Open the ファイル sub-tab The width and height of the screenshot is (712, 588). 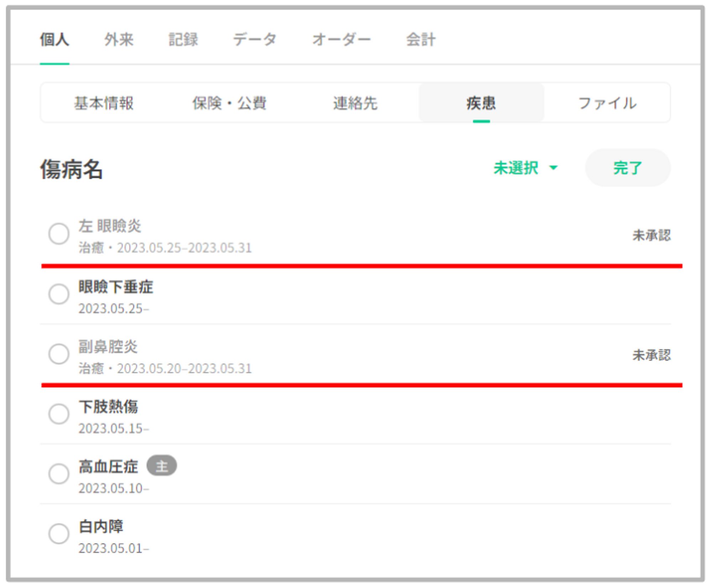point(607,103)
